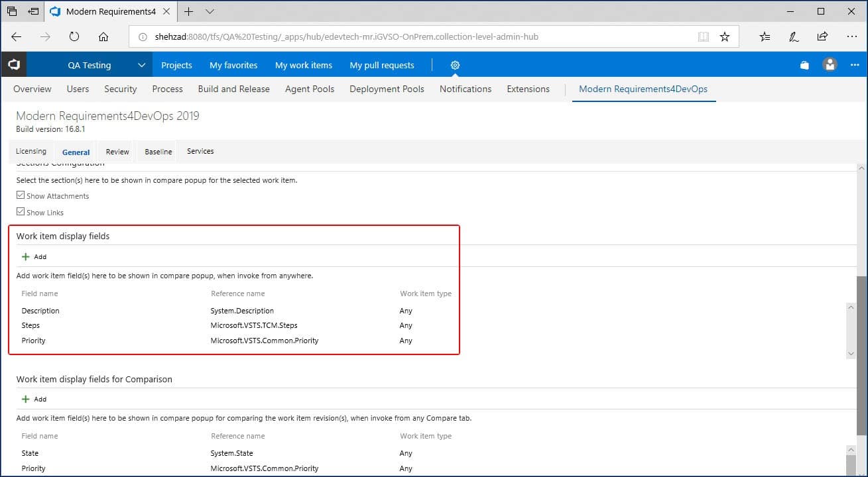Screen dimensions: 868x477
Task: Open the marketplace shopping bag icon
Action: (x=804, y=65)
